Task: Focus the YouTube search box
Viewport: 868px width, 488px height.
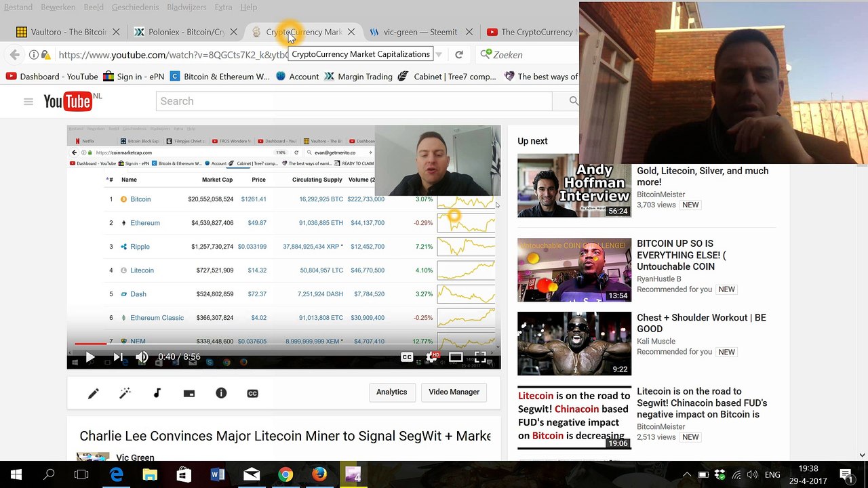Action: click(354, 101)
